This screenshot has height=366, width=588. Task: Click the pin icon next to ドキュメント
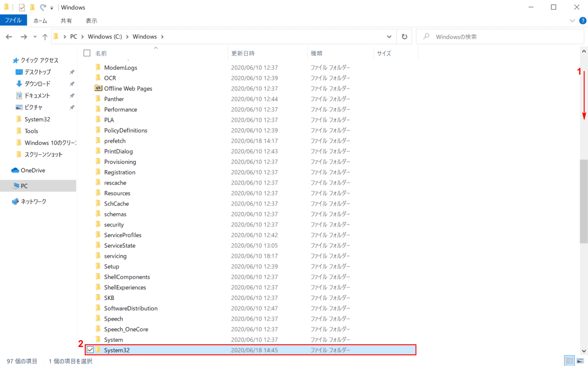(72, 96)
